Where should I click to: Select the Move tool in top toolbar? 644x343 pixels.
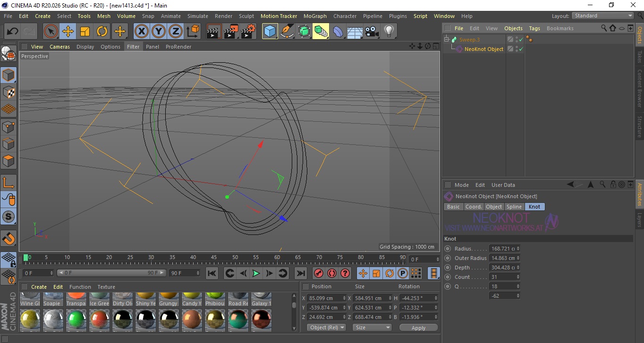[68, 32]
